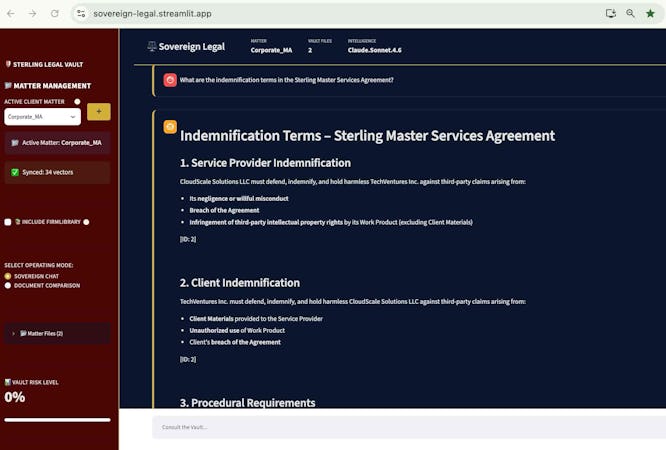This screenshot has width=666, height=450.
Task: Click the yellow plus add-matter button
Action: click(x=99, y=112)
